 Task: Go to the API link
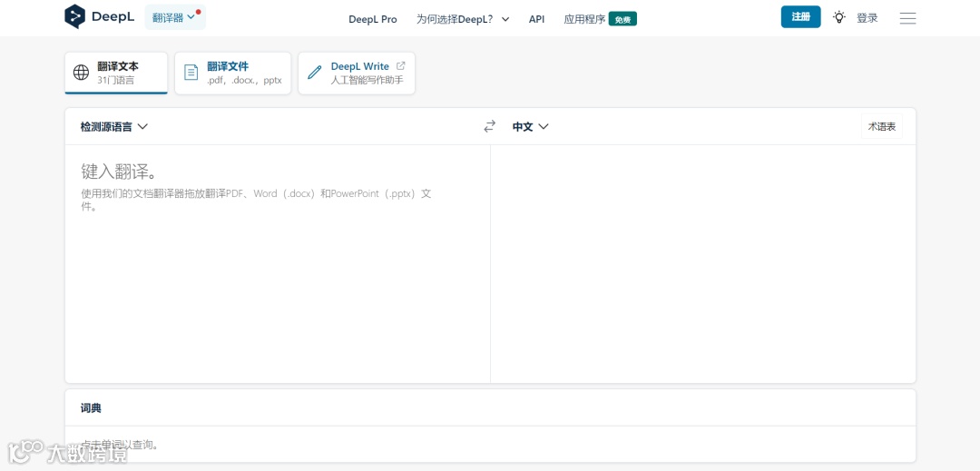pyautogui.click(x=536, y=19)
